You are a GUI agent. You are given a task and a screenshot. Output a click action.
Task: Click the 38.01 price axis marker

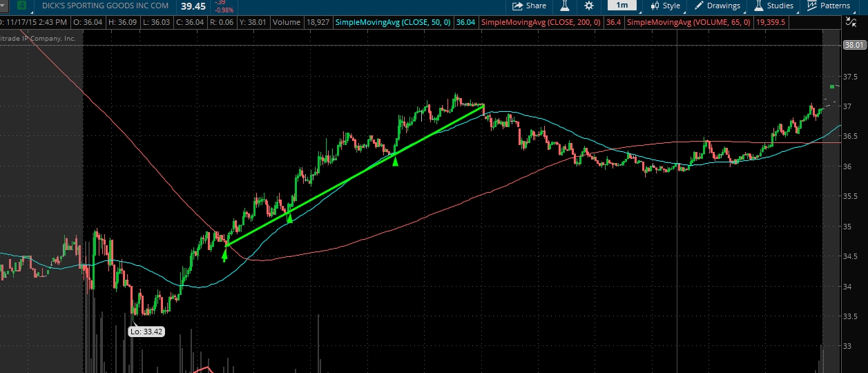pyautogui.click(x=854, y=45)
